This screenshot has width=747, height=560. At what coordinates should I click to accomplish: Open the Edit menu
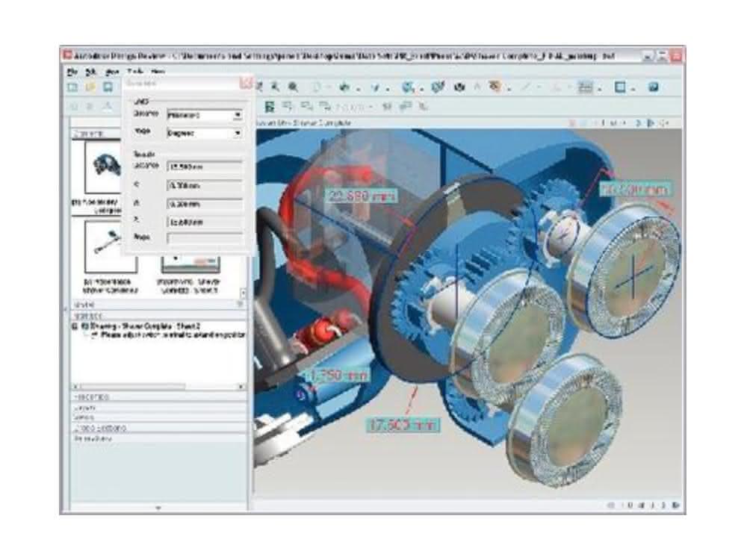coord(90,72)
